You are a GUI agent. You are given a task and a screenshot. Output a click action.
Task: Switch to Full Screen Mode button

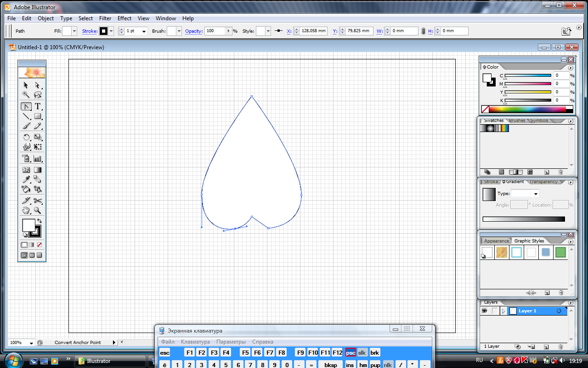click(x=40, y=255)
